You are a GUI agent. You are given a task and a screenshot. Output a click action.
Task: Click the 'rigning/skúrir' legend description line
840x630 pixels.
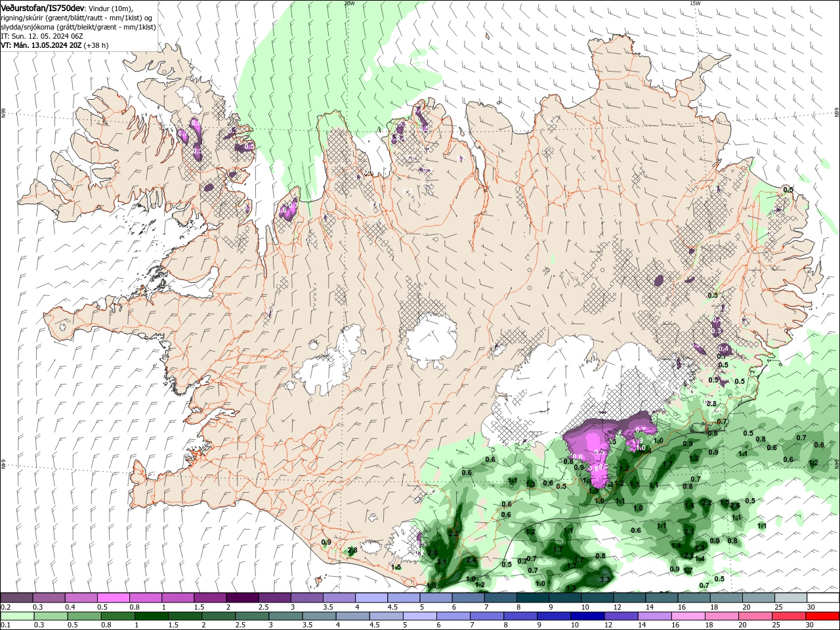75,18
